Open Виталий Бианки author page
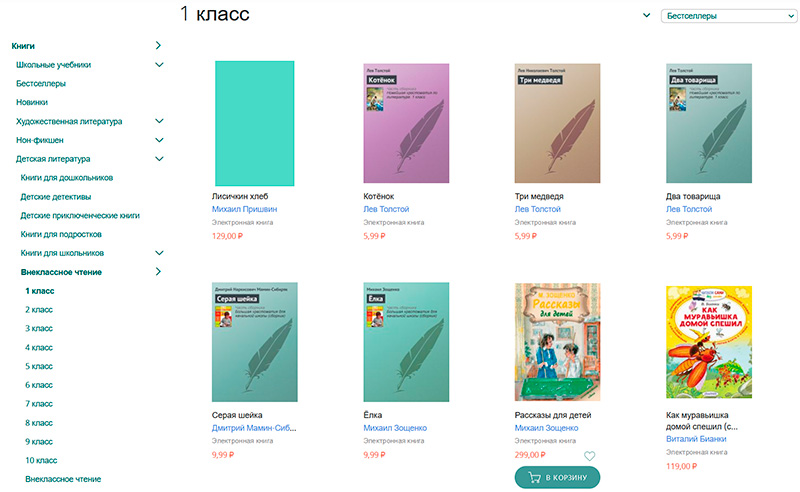The image size is (800, 492). pyautogui.click(x=696, y=439)
